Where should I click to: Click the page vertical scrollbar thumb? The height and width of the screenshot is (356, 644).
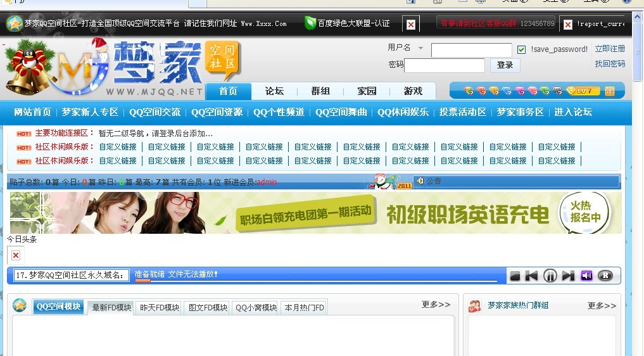638,52
